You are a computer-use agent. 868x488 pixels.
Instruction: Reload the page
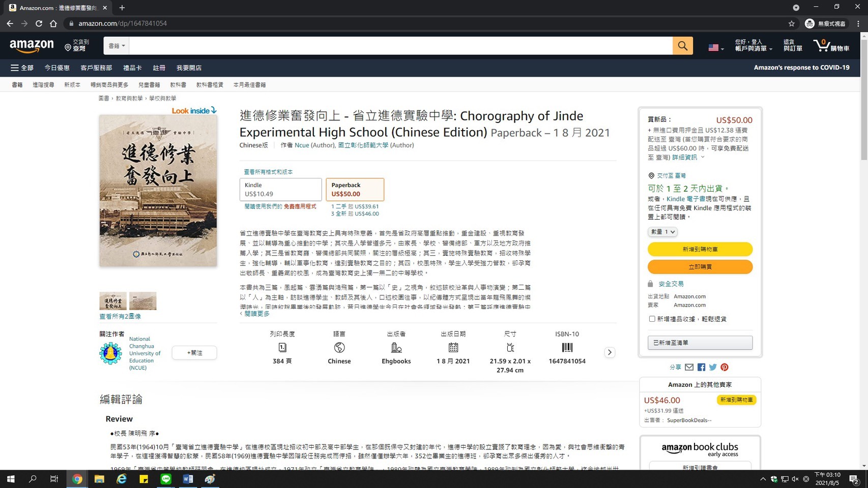(x=39, y=23)
